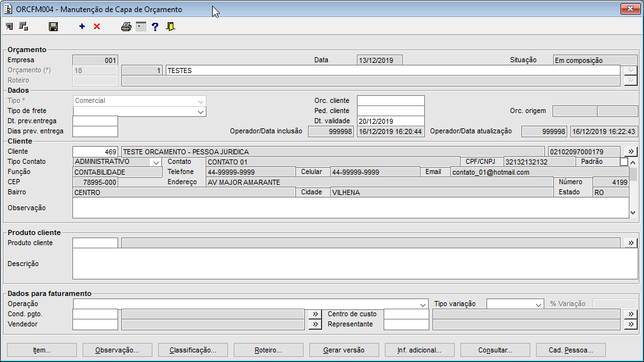Save the record using floppy disk icon
This screenshot has height=362, width=644.
point(53,27)
